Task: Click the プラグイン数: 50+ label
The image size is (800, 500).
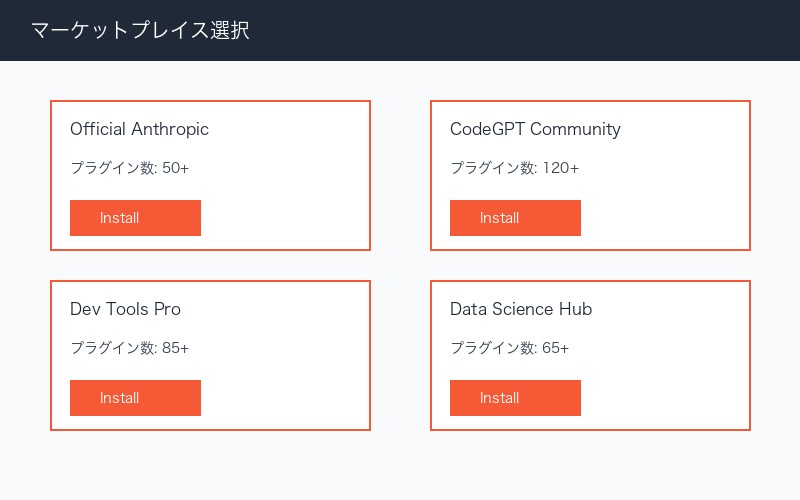Action: coord(129,168)
